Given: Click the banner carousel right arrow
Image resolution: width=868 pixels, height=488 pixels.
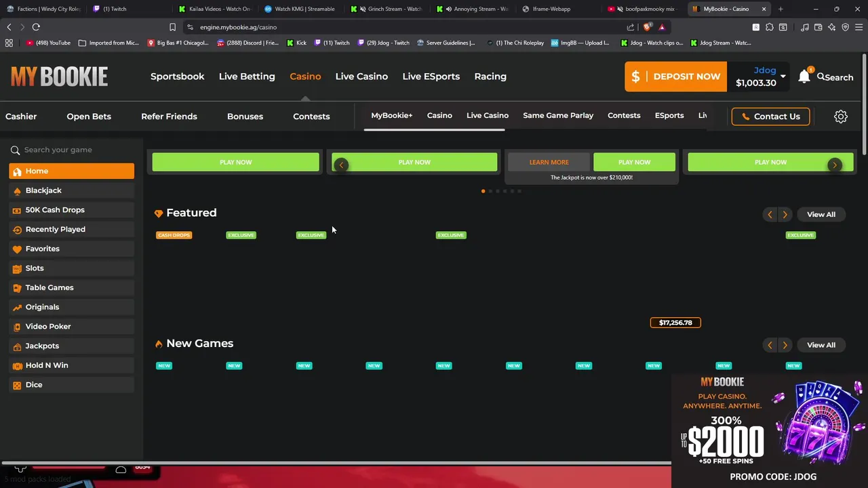Looking at the screenshot, I should tap(835, 165).
